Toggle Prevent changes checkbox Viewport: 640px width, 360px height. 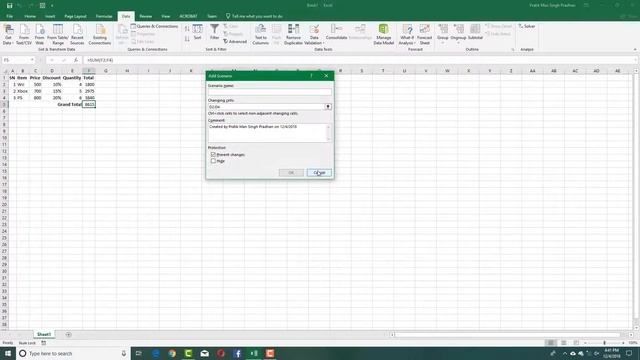(213, 154)
